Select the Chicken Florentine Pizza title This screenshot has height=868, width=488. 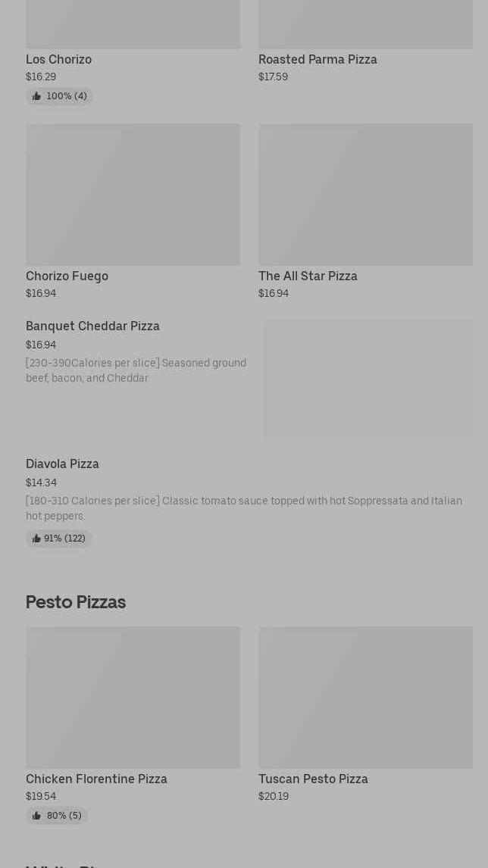click(96, 779)
